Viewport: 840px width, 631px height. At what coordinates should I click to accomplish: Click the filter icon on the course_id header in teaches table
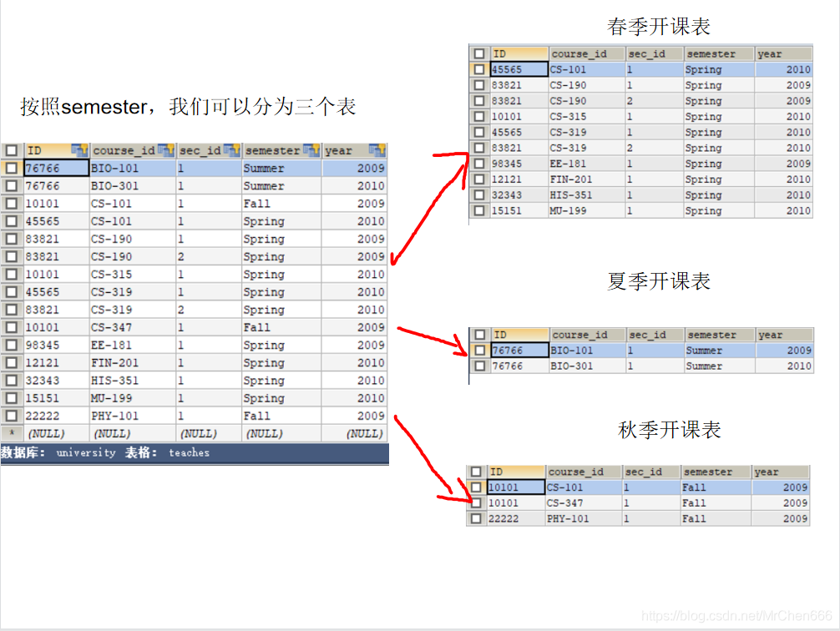166,150
